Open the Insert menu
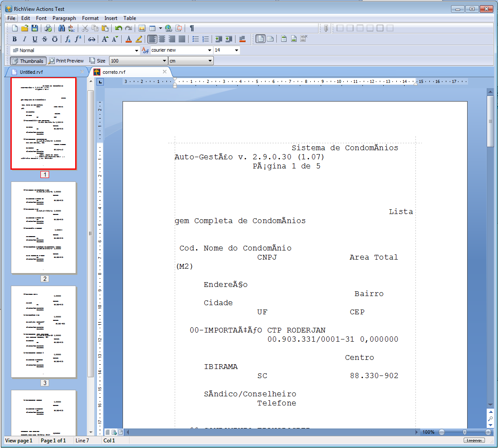The height and width of the screenshot is (448, 498). [x=111, y=18]
